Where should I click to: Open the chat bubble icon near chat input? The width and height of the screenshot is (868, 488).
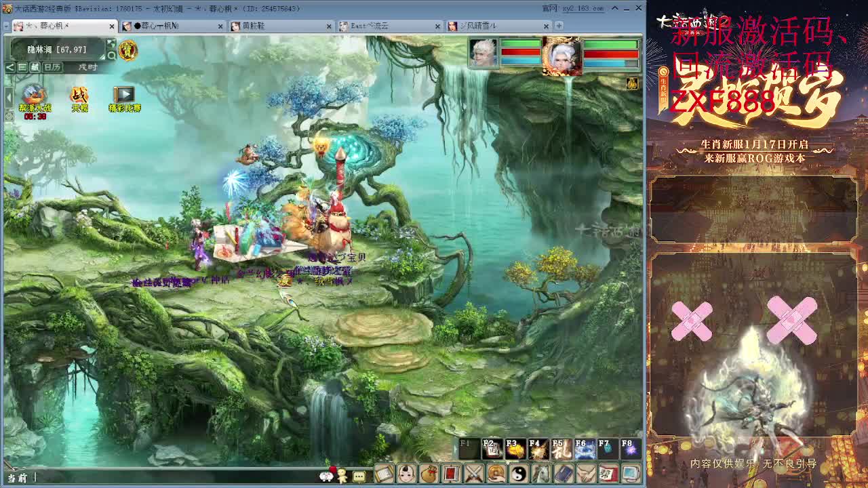[359, 476]
